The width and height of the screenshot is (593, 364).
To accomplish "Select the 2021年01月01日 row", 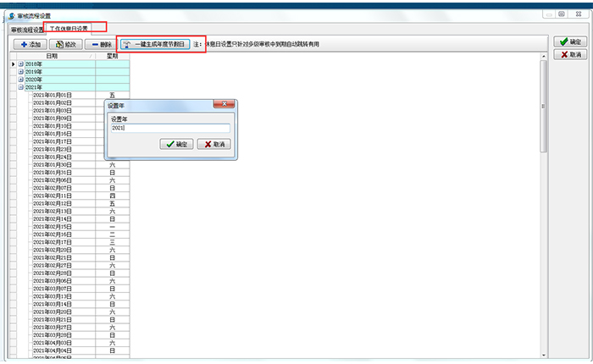I will 53,95.
